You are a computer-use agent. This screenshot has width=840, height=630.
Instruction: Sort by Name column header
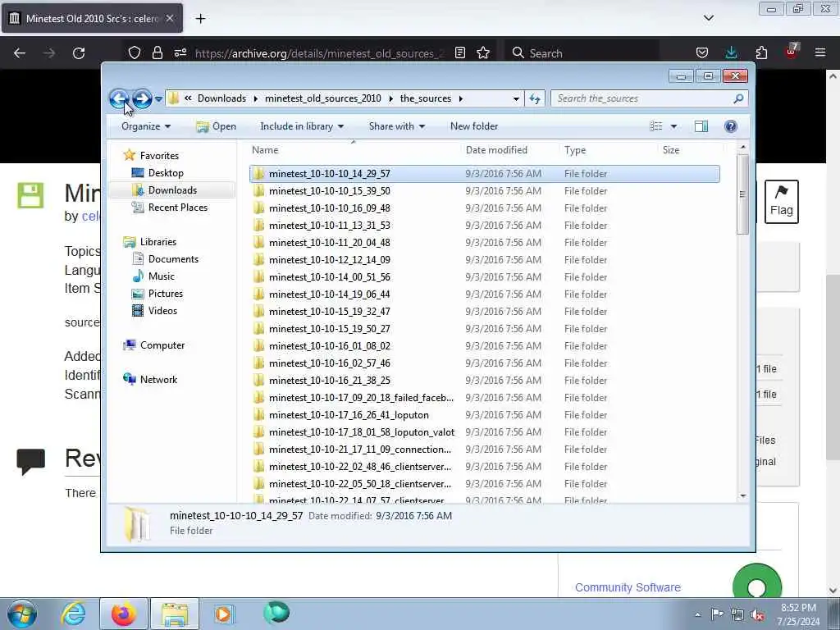[x=353, y=150]
